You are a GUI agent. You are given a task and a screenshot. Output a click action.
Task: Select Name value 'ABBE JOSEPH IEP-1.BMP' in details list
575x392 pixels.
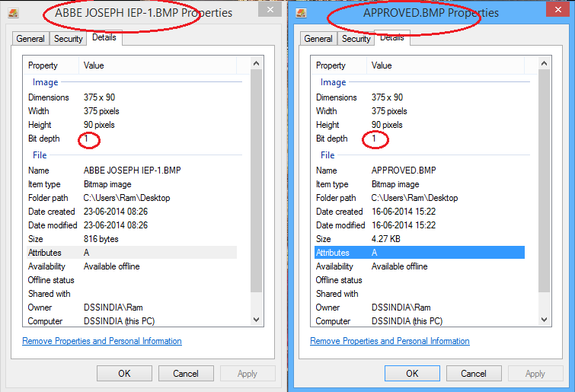[132, 171]
